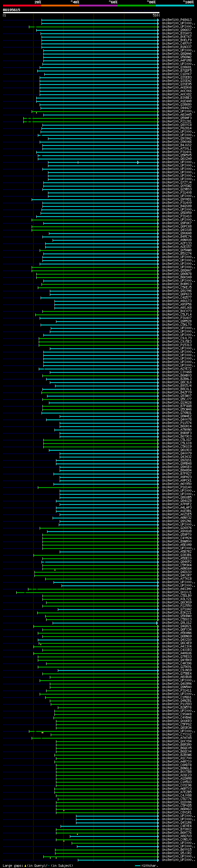Viewport: 197px width, 868px height.
Task: View hit UniRef100_Q8QHA7
Action: (176, 271)
